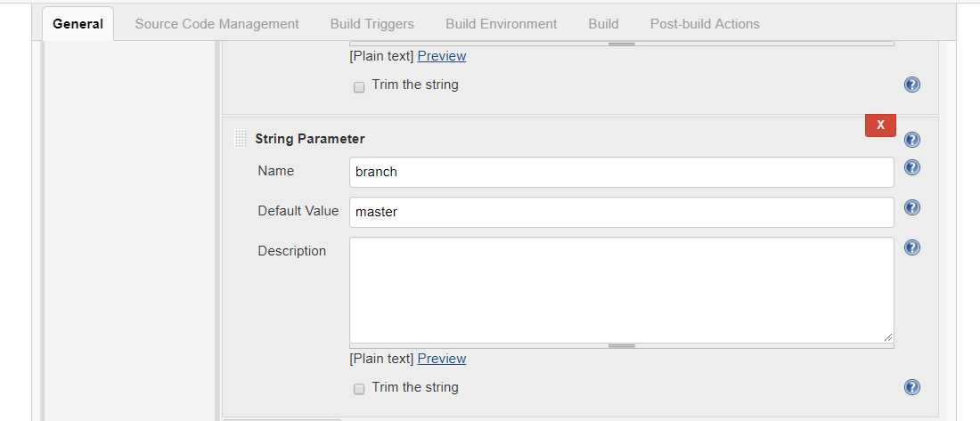Image resolution: width=980 pixels, height=421 pixels.
Task: Select the Build tab
Action: click(603, 24)
